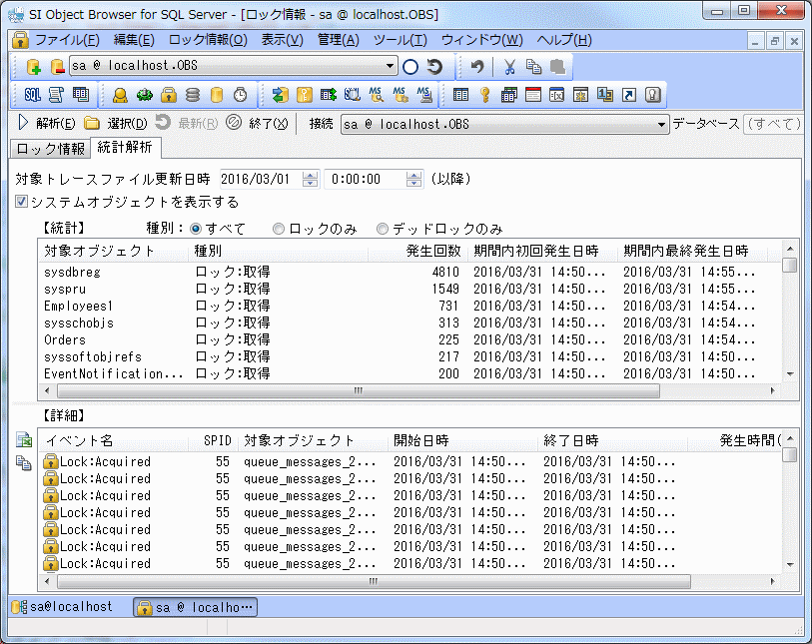The height and width of the screenshot is (644, 812).
Task: Click the padlock lock-info toolbar icon
Action: [169, 95]
